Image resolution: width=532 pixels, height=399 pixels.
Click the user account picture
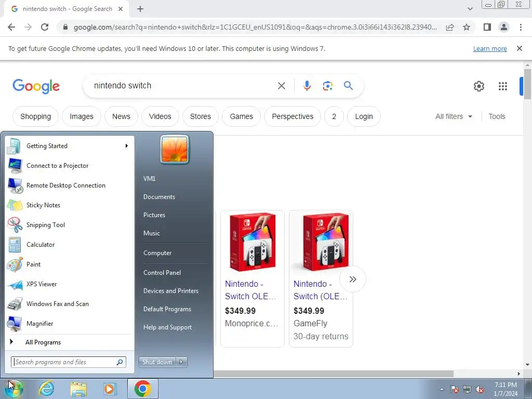tap(175, 149)
